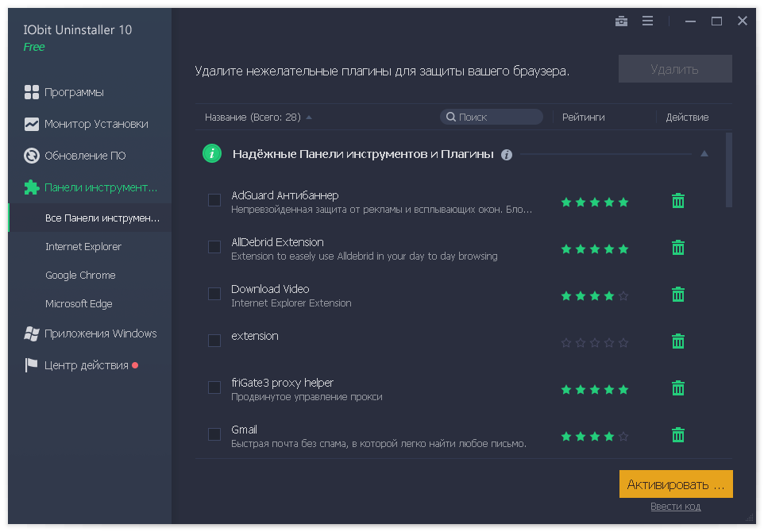This screenshot has height=532, width=764.
Task: Check the Gmail checkbox
Action: pyautogui.click(x=214, y=434)
